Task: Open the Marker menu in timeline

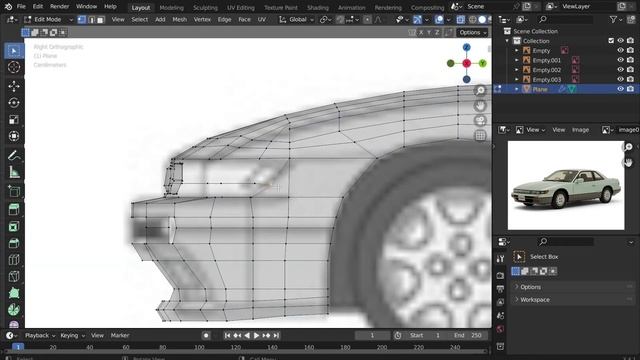Action: tap(120, 336)
